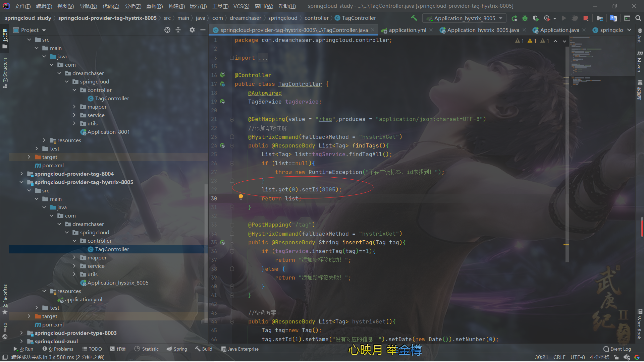Click the Google Translate toolbar icon
Viewport: 644px width, 362px height.
(613, 18)
